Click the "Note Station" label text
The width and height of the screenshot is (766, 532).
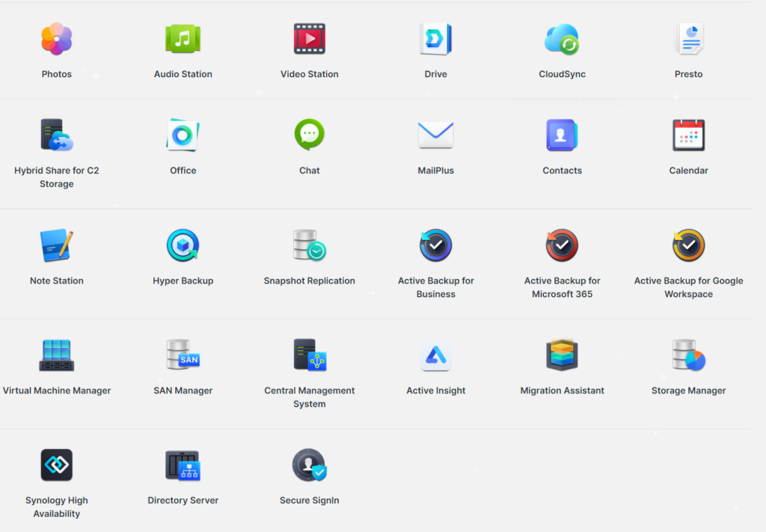[x=57, y=281]
